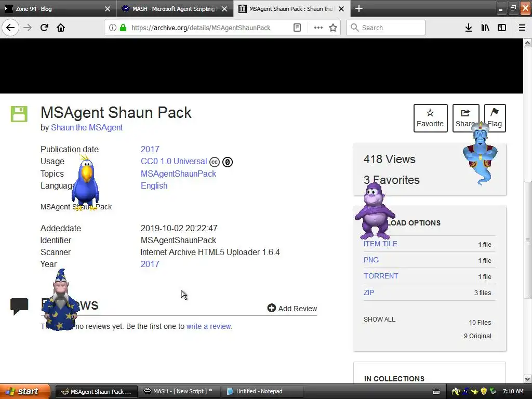The width and height of the screenshot is (532, 399).
Task: Click the vertical scrollbar thumb
Action: click(x=527, y=240)
